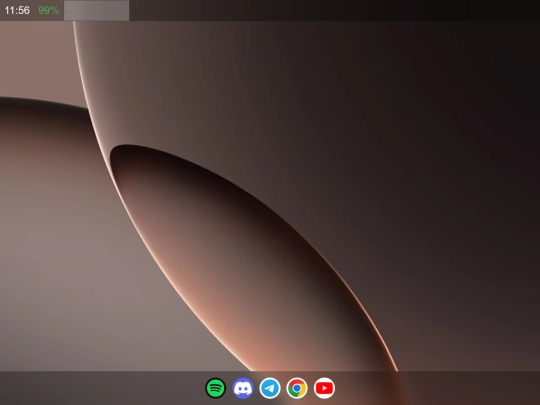This screenshot has width=540, height=405.
Task: Launch Google Chrome from the dock
Action: (297, 388)
